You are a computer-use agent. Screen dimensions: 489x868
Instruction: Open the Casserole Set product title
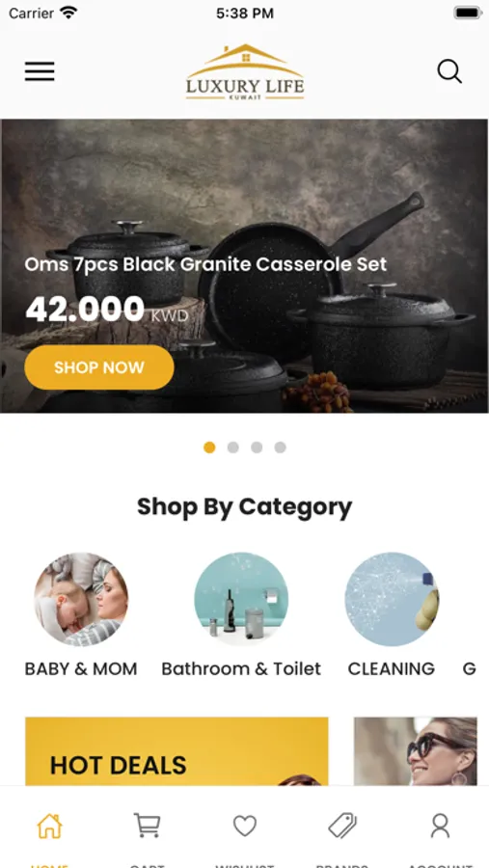pyautogui.click(x=205, y=264)
